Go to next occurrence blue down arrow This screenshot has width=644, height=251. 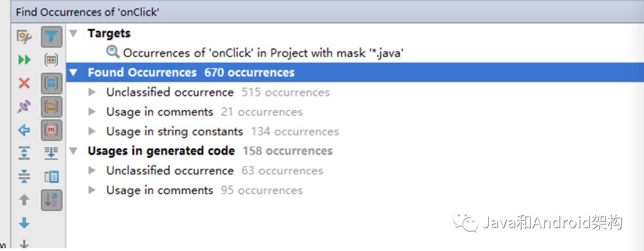tap(24, 223)
